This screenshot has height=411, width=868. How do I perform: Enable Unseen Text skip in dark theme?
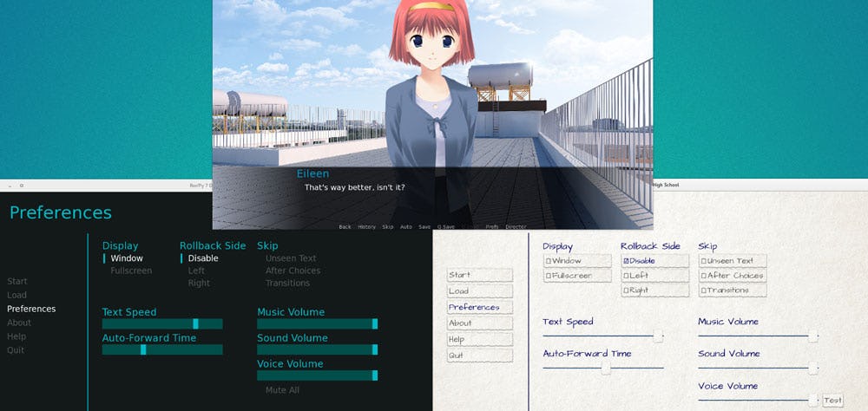point(291,258)
